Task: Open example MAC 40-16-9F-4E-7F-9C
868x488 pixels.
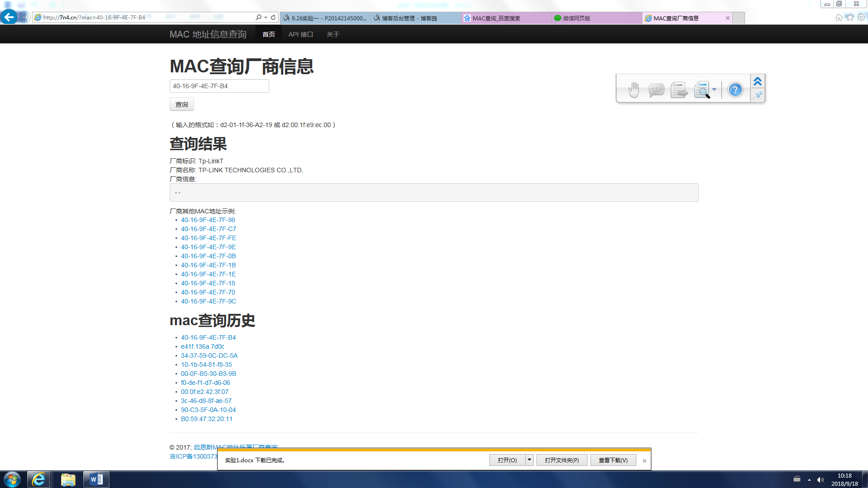Action: pos(209,302)
